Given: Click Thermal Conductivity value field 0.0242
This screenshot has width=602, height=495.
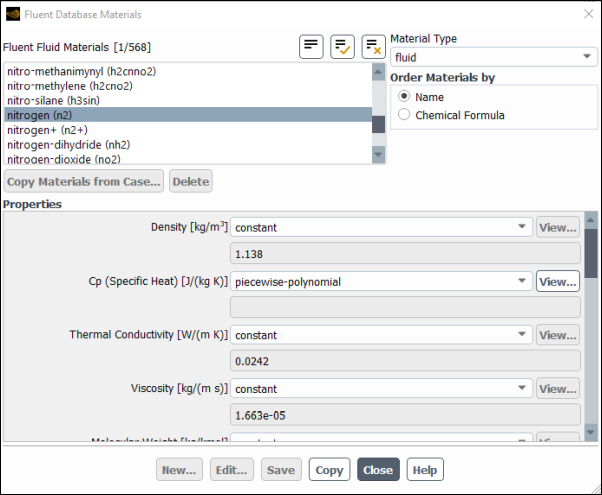Looking at the screenshot, I should tap(405, 361).
